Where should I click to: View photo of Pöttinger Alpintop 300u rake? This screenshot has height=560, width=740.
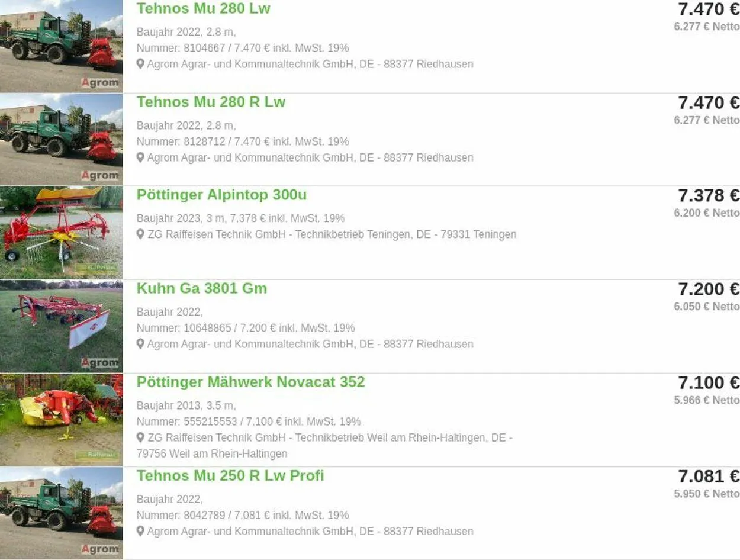tap(62, 233)
